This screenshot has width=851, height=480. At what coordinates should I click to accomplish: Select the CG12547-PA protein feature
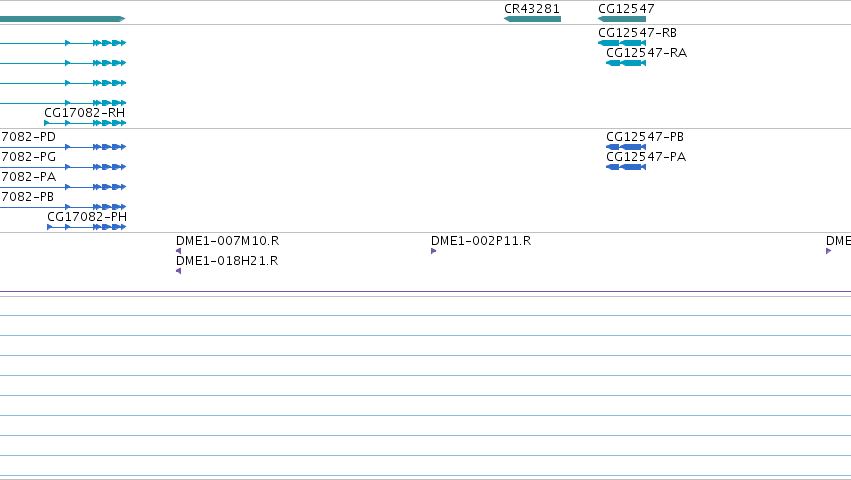point(626,167)
